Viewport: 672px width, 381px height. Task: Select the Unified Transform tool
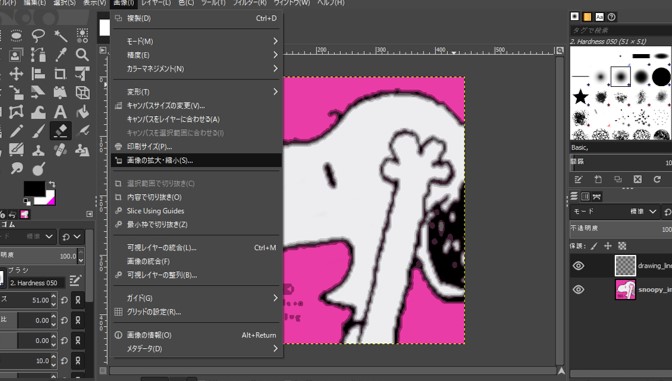coord(82,74)
